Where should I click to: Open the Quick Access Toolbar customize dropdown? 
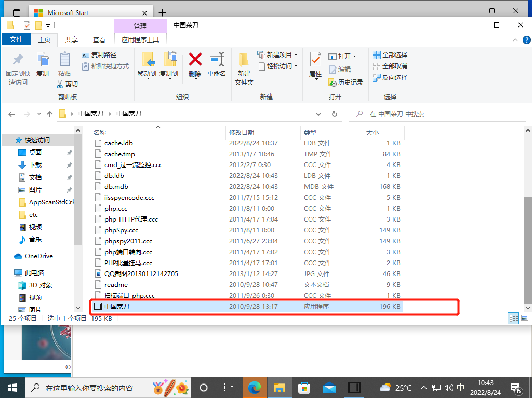tap(48, 25)
